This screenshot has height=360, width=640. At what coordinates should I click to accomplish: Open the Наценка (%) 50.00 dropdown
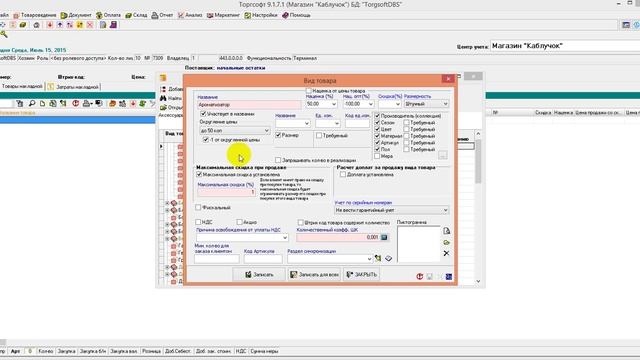pyautogui.click(x=333, y=104)
